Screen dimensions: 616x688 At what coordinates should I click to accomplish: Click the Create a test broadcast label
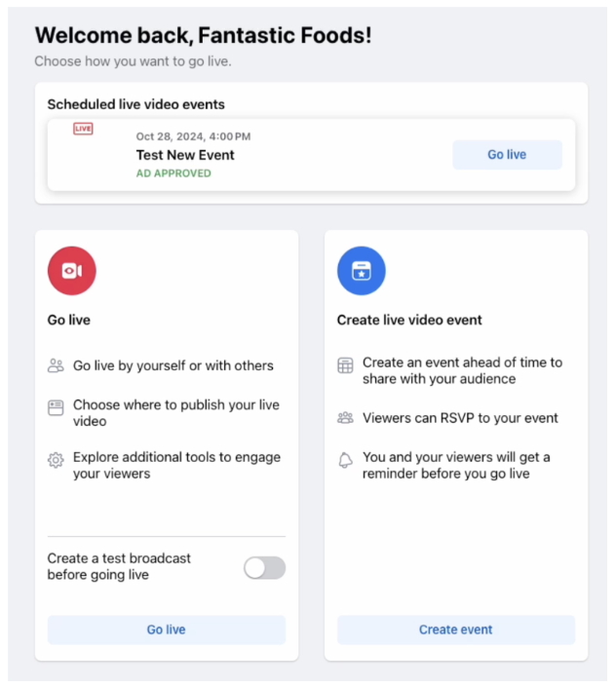pos(119,566)
